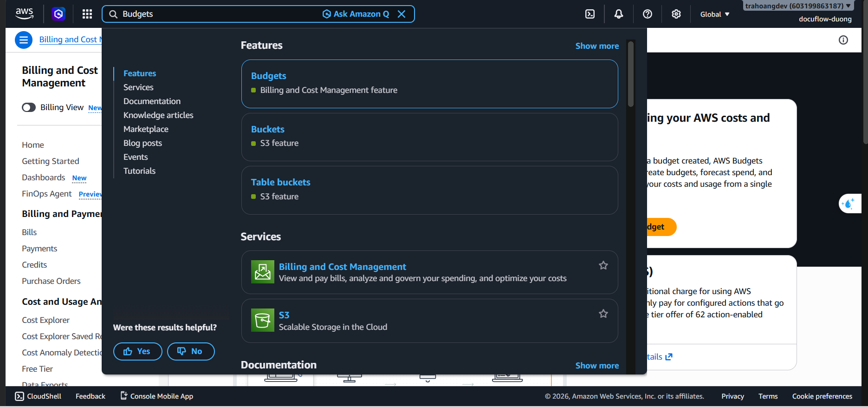
Task: Open Console Mobile App link
Action: click(x=157, y=396)
